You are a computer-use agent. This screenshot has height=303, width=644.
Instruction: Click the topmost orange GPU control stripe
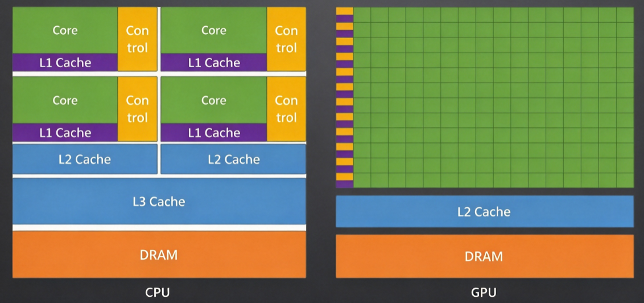click(x=345, y=11)
